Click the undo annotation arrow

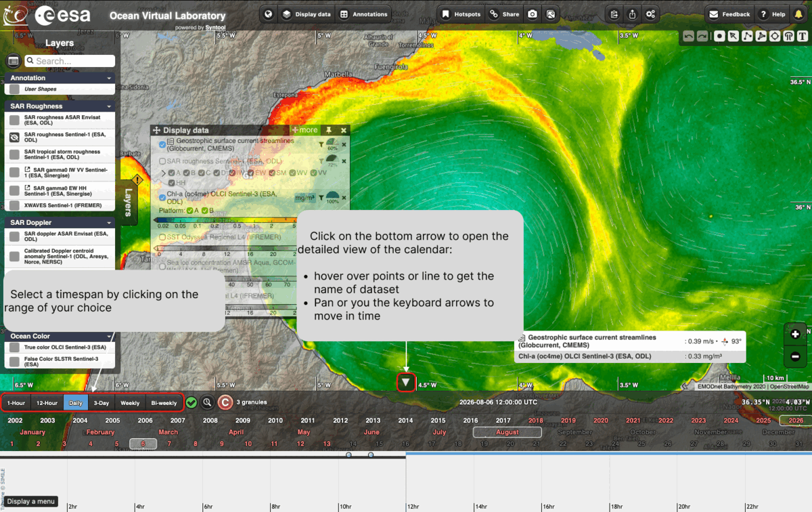point(688,37)
